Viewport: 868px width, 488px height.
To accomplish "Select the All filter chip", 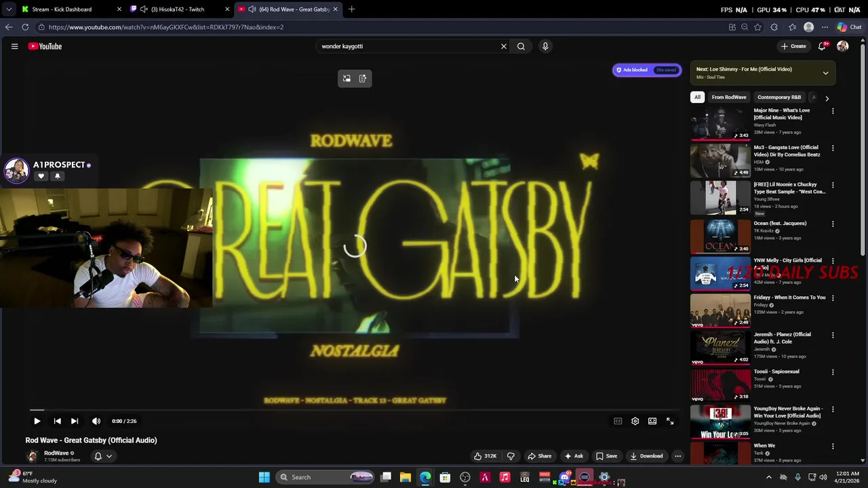I will [697, 97].
